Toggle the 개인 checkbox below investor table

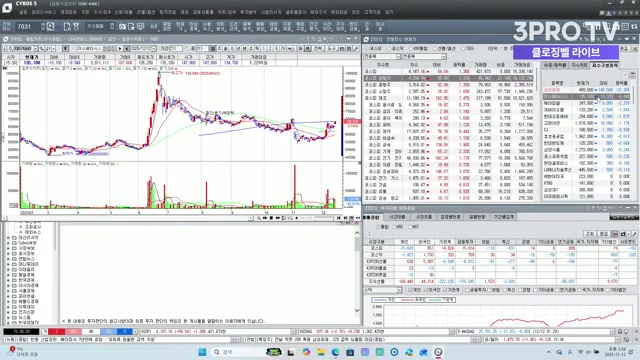click(410, 290)
